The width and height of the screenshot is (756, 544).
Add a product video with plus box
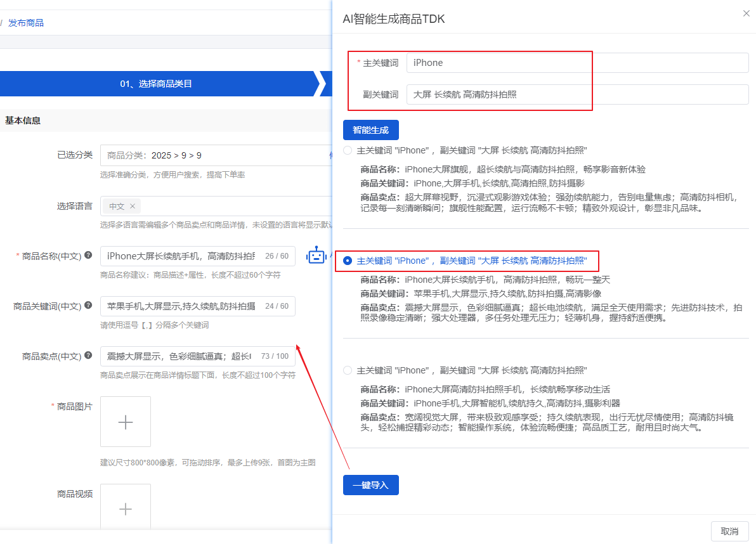tap(126, 507)
